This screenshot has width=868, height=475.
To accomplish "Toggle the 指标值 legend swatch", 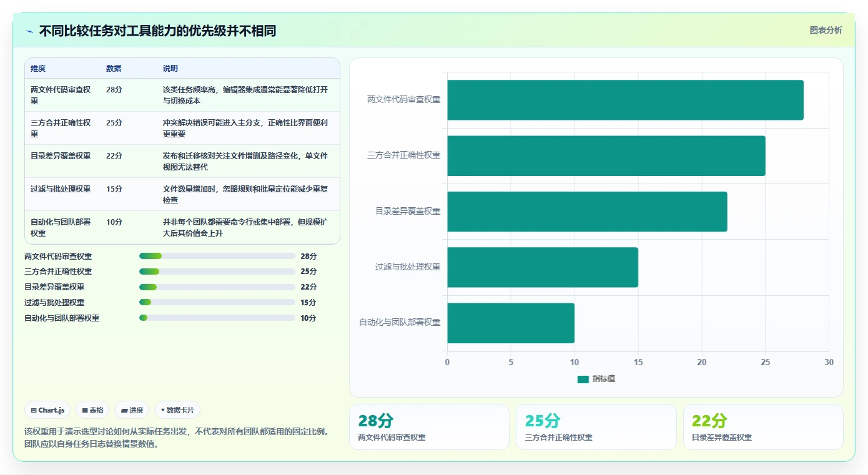I will click(583, 379).
